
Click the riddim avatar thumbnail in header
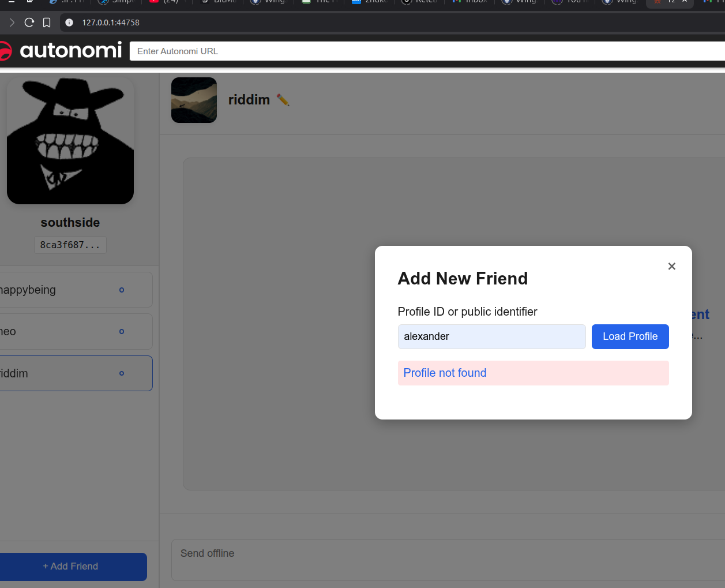point(194,100)
